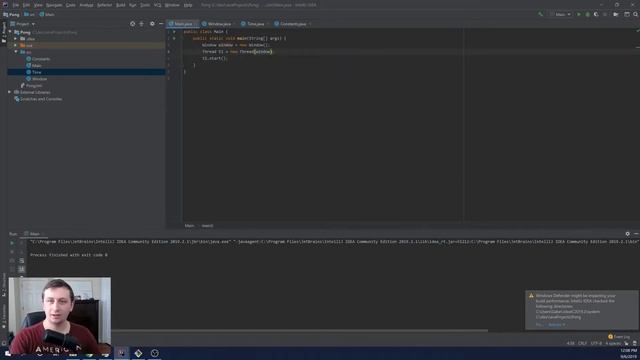Open Project panel settings gear
The width and height of the screenshot is (640, 360).
coord(152,24)
